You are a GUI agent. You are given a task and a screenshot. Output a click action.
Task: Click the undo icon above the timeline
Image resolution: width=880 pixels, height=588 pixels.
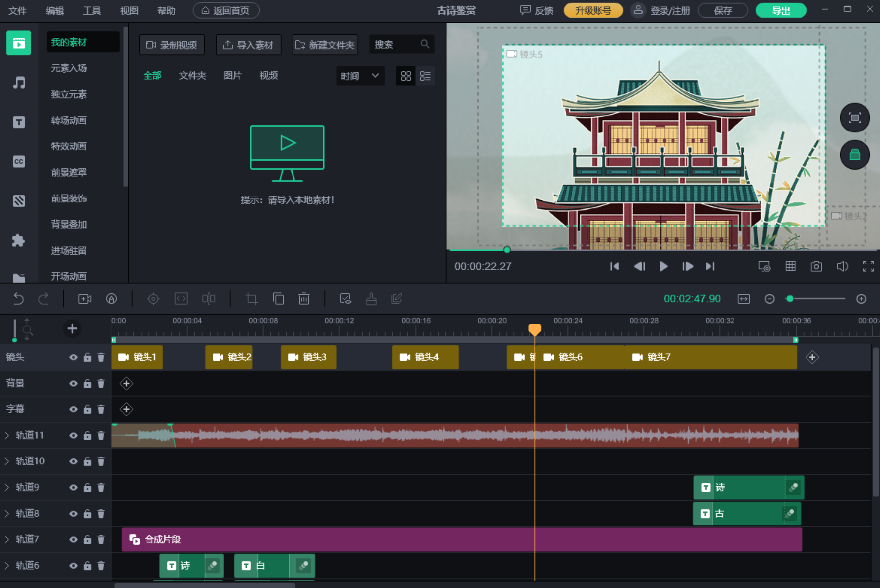[x=18, y=298]
